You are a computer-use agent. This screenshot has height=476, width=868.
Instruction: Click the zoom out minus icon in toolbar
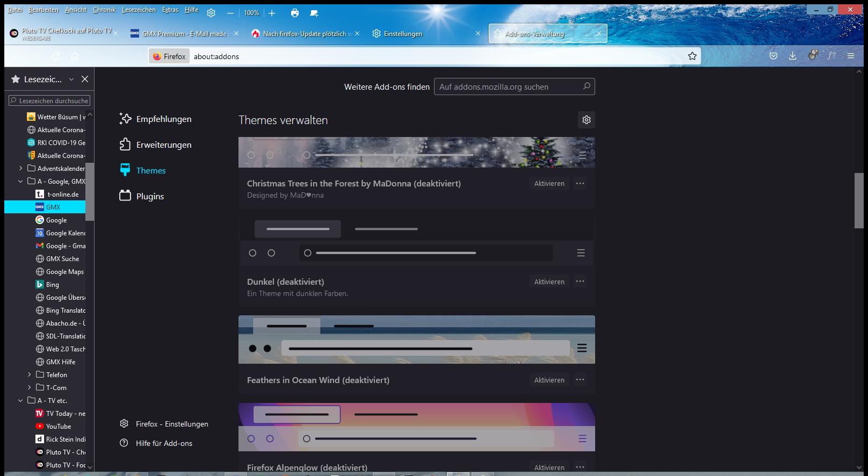pyautogui.click(x=230, y=13)
